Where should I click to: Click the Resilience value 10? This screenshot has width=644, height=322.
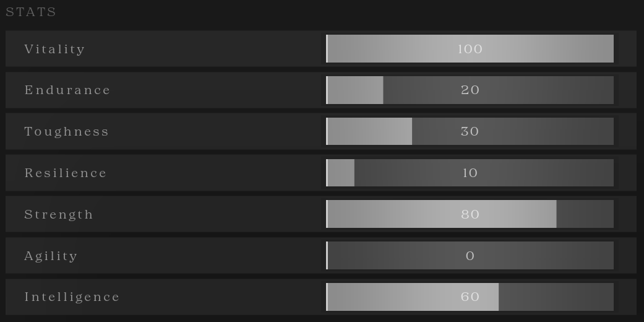[x=470, y=173]
